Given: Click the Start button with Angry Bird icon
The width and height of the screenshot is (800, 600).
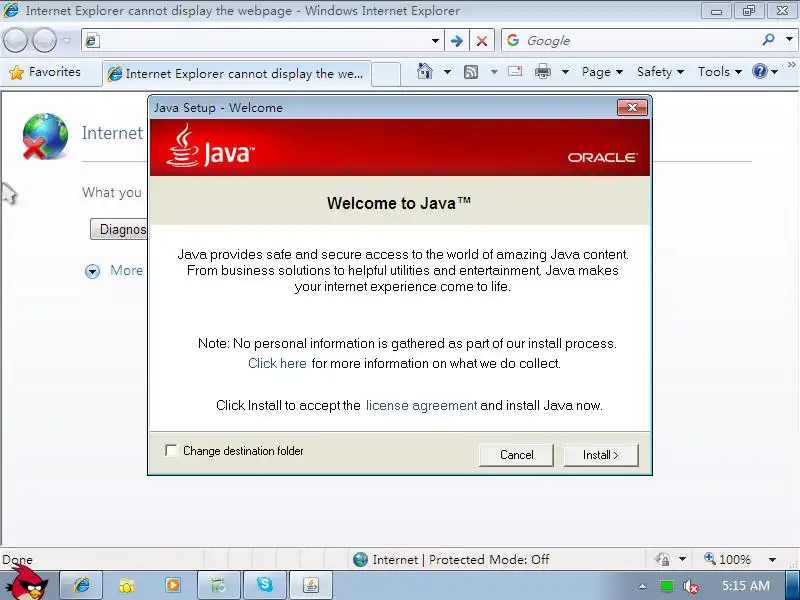Looking at the screenshot, I should (x=29, y=585).
